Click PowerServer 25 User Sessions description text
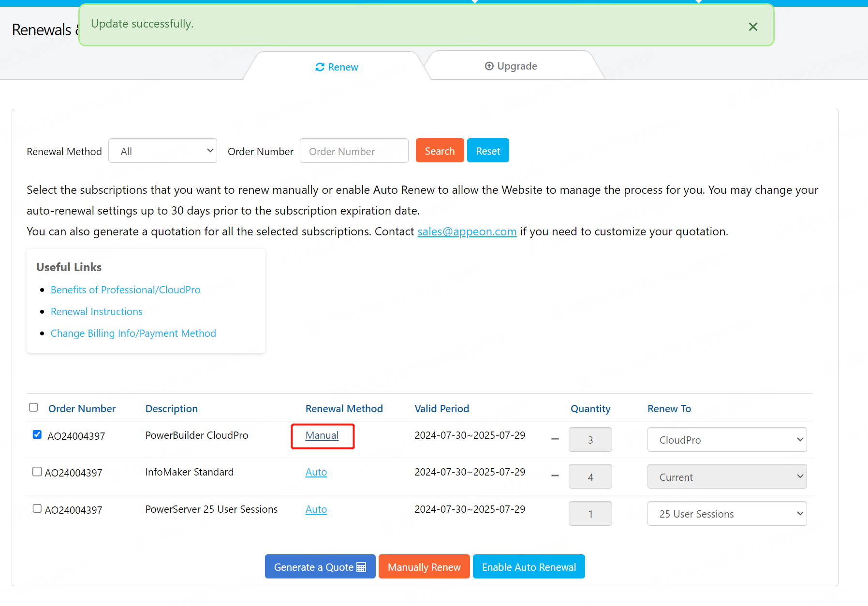868x606 pixels. [212, 509]
